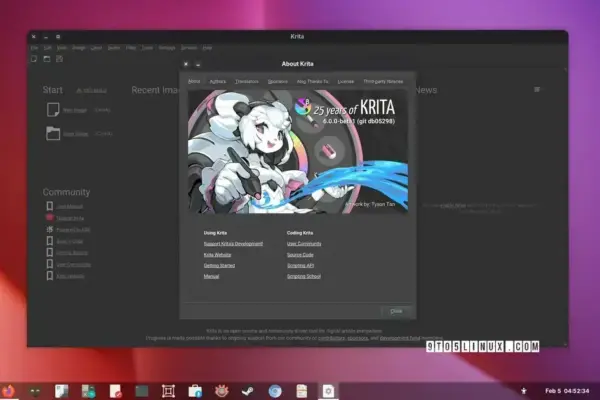
Task: Click the contributors link in the footer text
Action: point(331,338)
